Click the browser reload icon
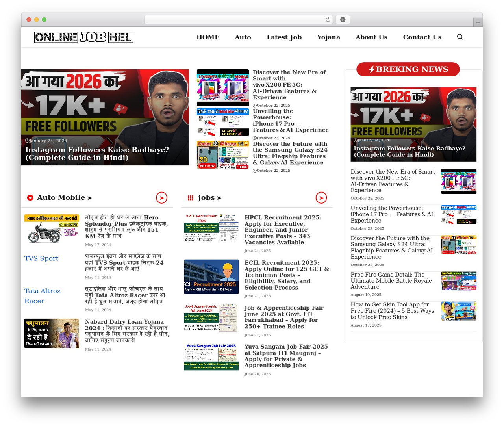Image resolution: width=504 pixels, height=427 pixels. click(x=328, y=20)
